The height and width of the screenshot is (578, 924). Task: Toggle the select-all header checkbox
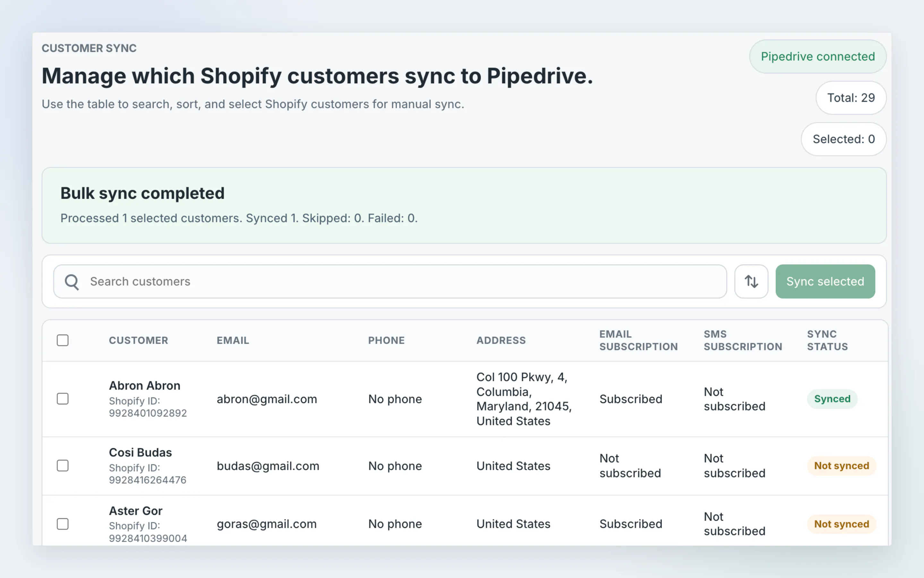63,340
